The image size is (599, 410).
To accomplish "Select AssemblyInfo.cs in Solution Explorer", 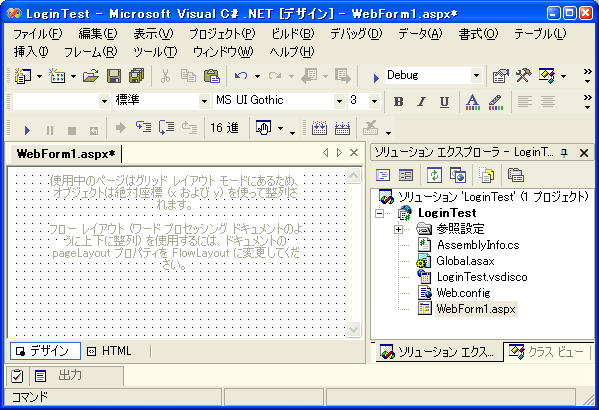I will (x=478, y=245).
